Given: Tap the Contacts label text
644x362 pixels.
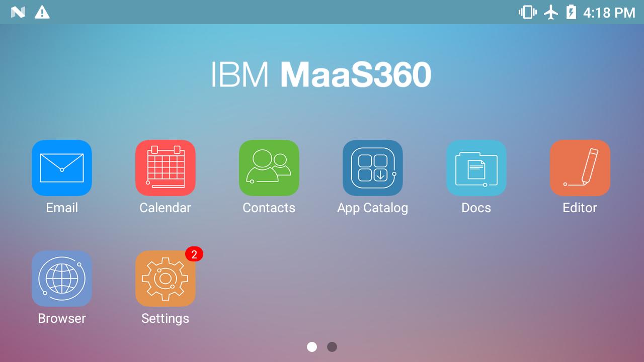Looking at the screenshot, I should tap(269, 208).
